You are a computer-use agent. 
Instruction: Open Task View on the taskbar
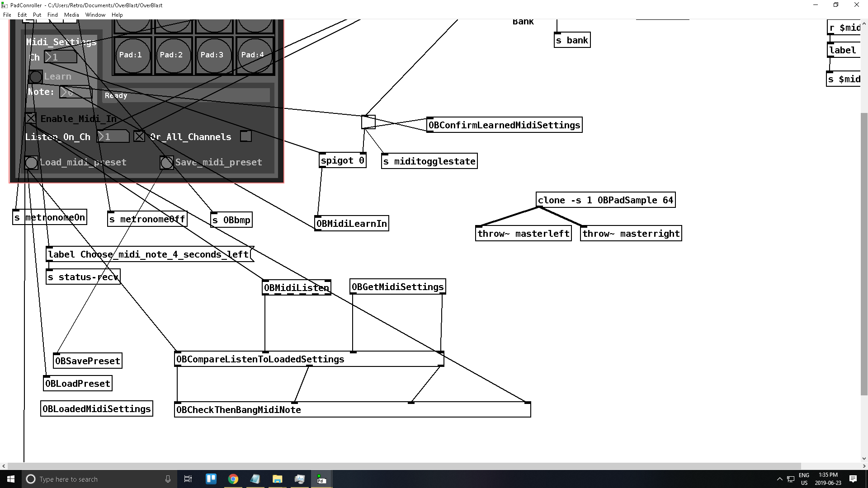(x=188, y=479)
